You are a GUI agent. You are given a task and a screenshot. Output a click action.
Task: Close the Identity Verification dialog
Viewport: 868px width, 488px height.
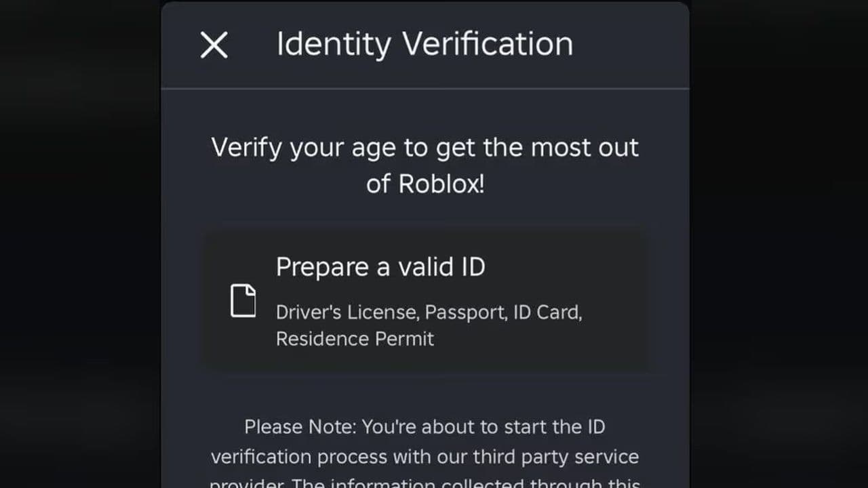point(214,45)
